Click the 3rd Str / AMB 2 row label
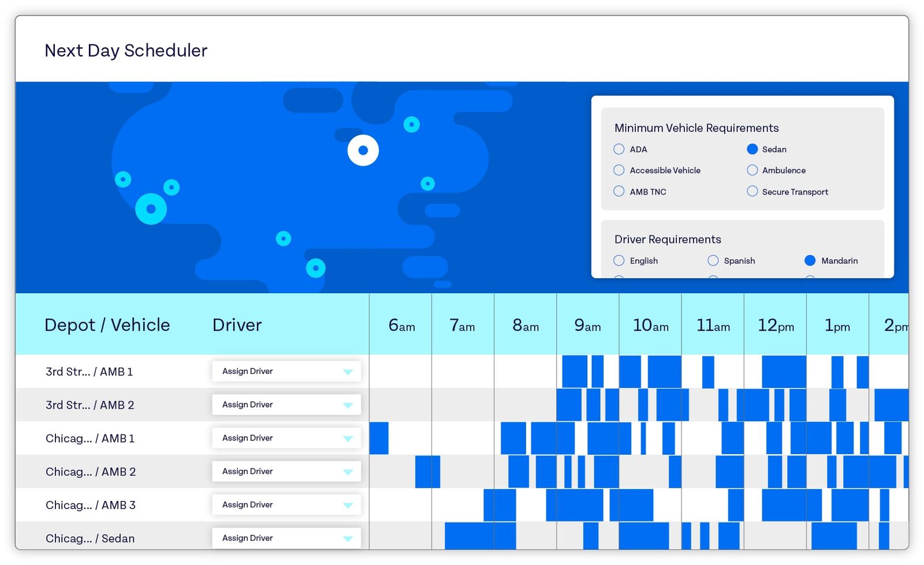The image size is (924, 565). [90, 405]
